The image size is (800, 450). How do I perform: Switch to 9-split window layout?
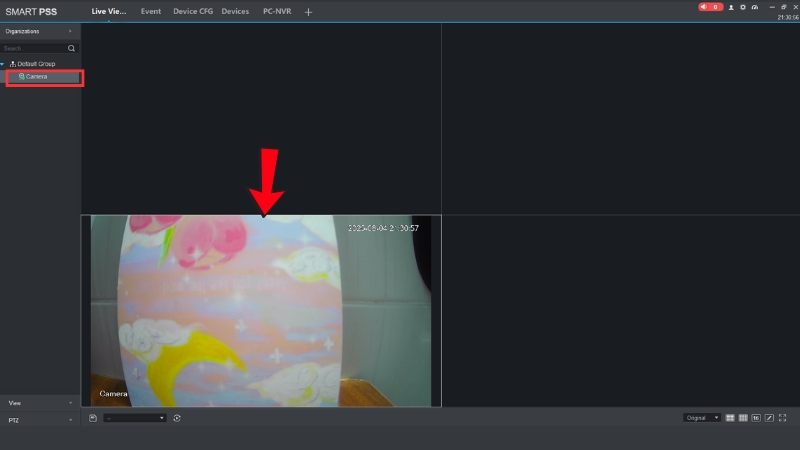(743, 417)
